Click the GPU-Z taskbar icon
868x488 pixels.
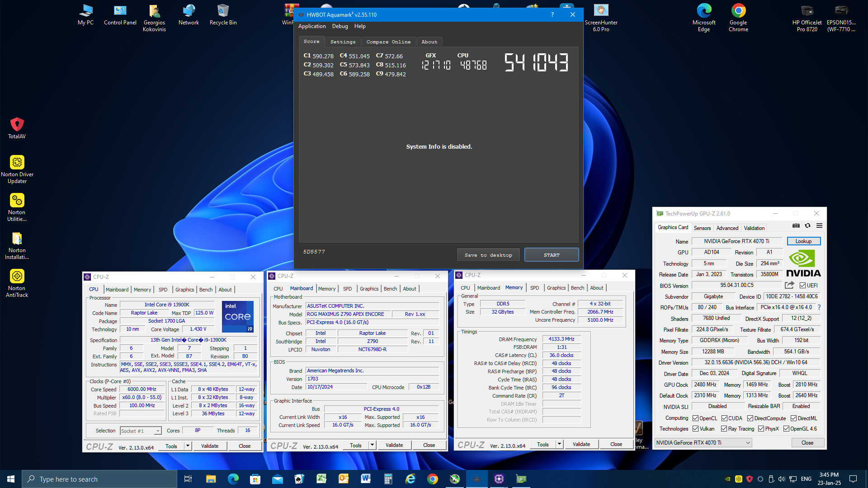[x=521, y=479]
